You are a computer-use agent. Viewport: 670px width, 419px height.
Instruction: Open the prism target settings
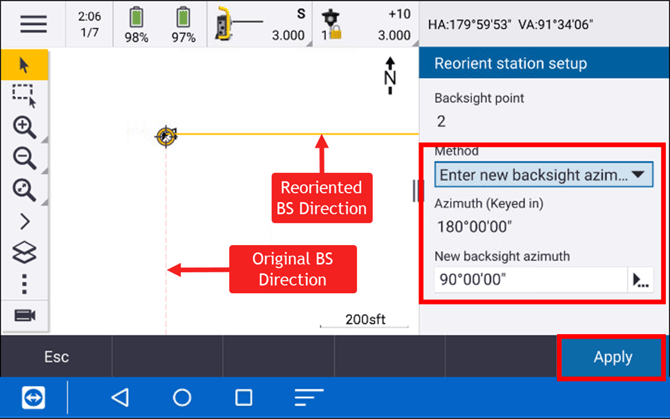(x=366, y=24)
